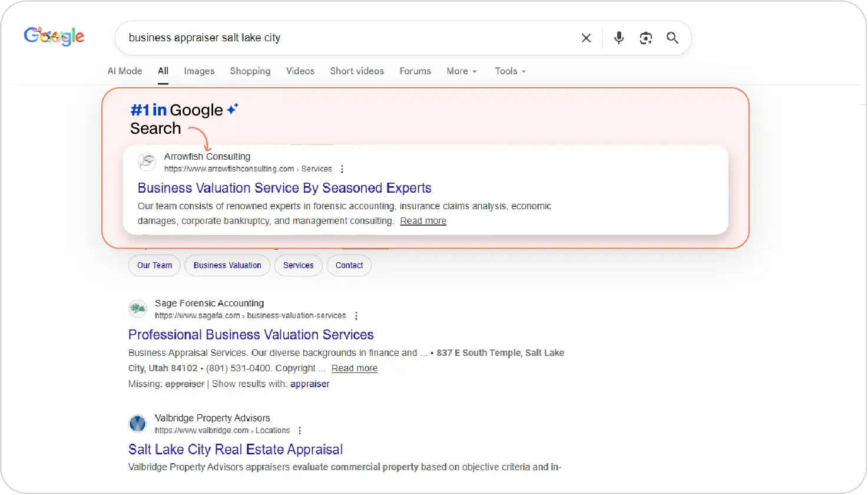The height and width of the screenshot is (495, 868).
Task: Start voice search with microphone icon
Action: pyautogui.click(x=618, y=38)
